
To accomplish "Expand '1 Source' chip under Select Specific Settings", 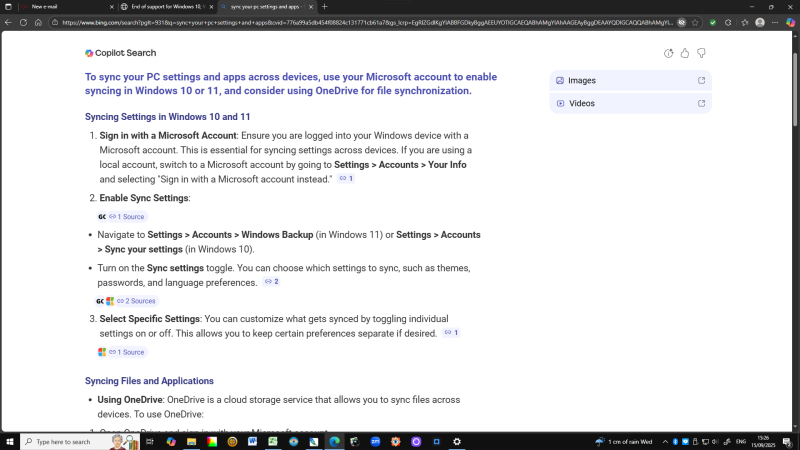I will point(126,352).
